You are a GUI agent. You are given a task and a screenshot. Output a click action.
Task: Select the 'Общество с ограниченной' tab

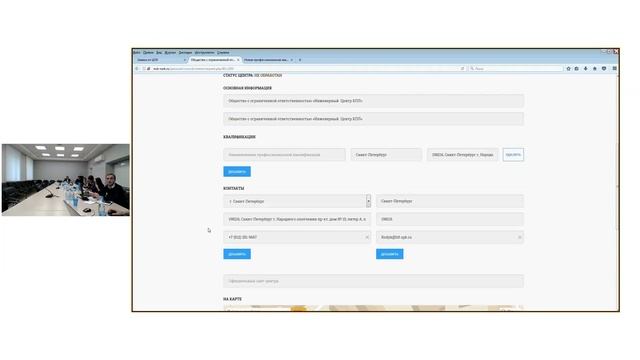coord(215,60)
